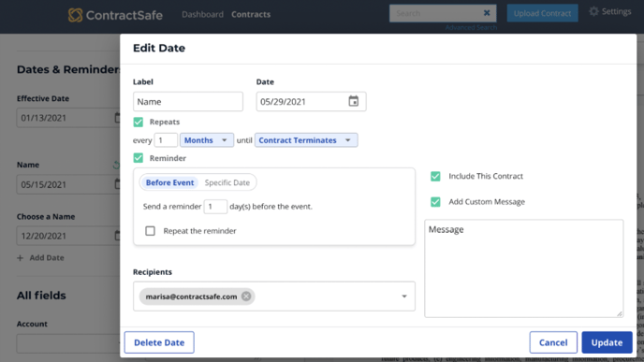Click the Settings gear icon
The width and height of the screenshot is (644, 362).
[x=593, y=11]
